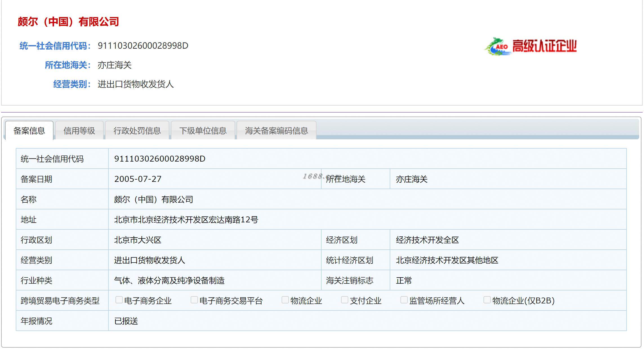The image size is (644, 351).
Task: Select the 下级单位信息 tab
Action: pos(203,131)
